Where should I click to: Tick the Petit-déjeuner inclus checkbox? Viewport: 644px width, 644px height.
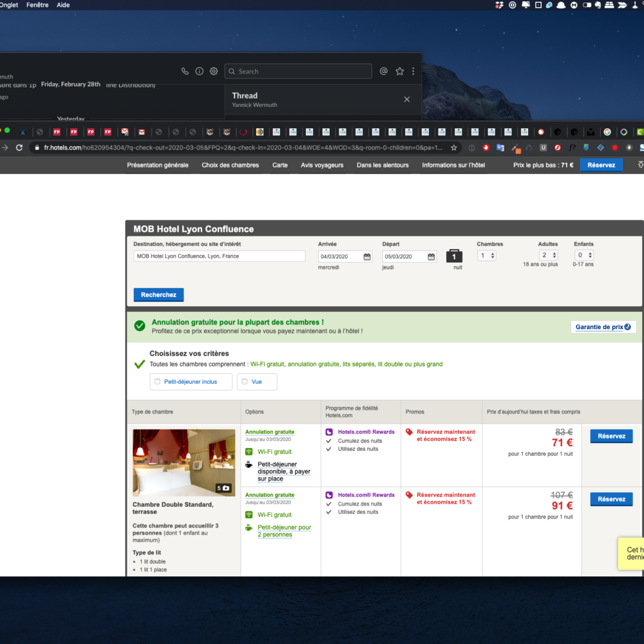click(158, 382)
